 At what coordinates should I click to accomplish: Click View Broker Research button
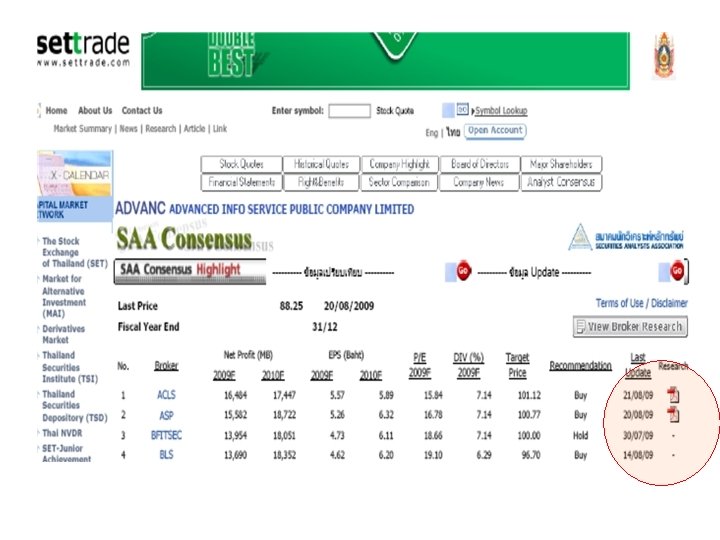coord(630,326)
